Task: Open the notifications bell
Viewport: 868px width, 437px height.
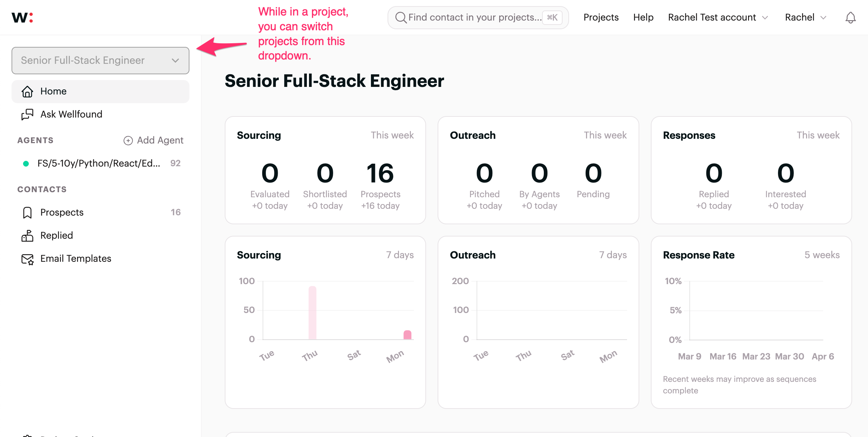Action: click(850, 17)
